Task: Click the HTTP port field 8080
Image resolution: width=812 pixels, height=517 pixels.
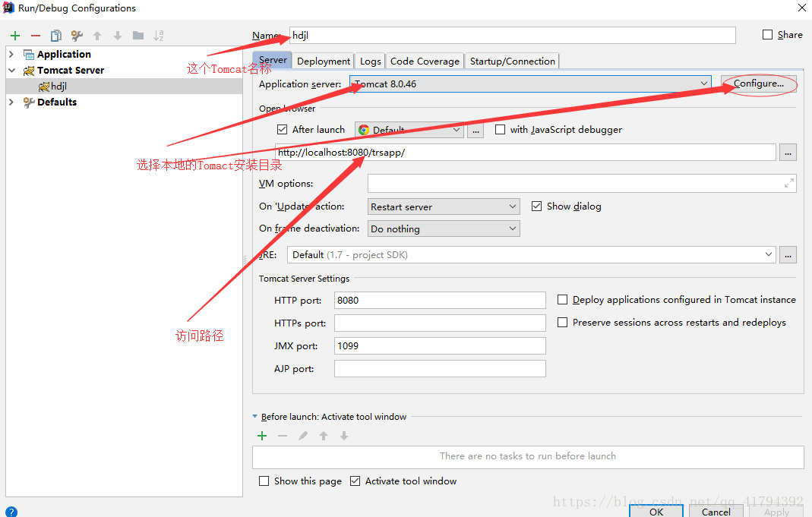Action: tap(440, 300)
